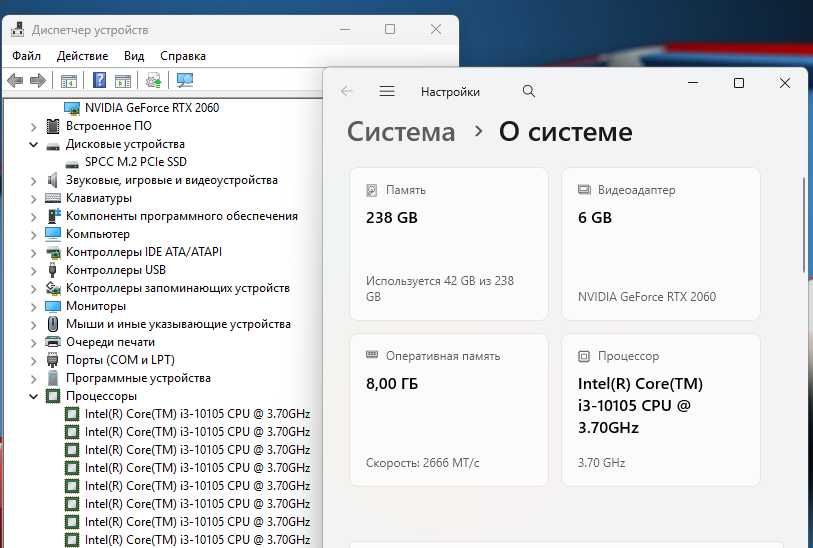Open the Память storage card
813x548 pixels.
tap(449, 244)
